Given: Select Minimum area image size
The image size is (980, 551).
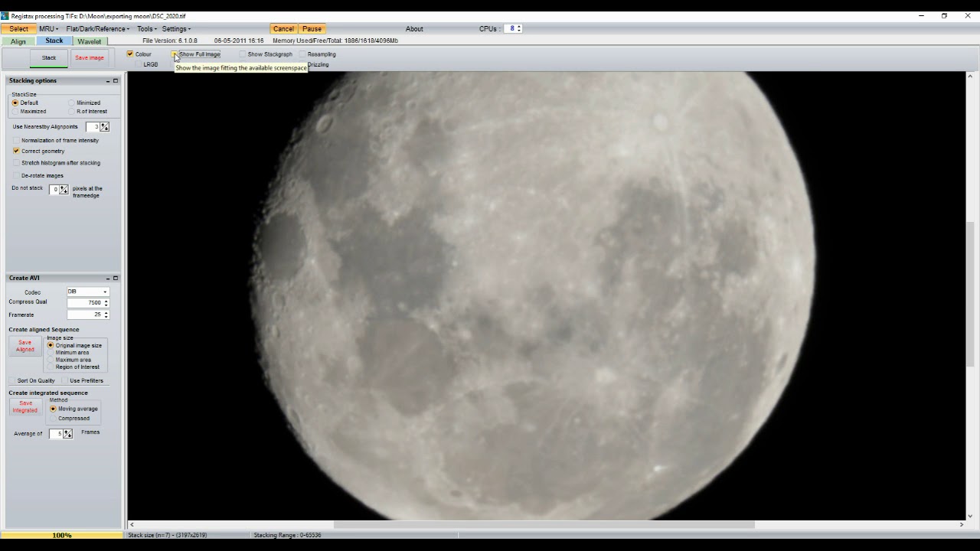Looking at the screenshot, I should pyautogui.click(x=51, y=353).
